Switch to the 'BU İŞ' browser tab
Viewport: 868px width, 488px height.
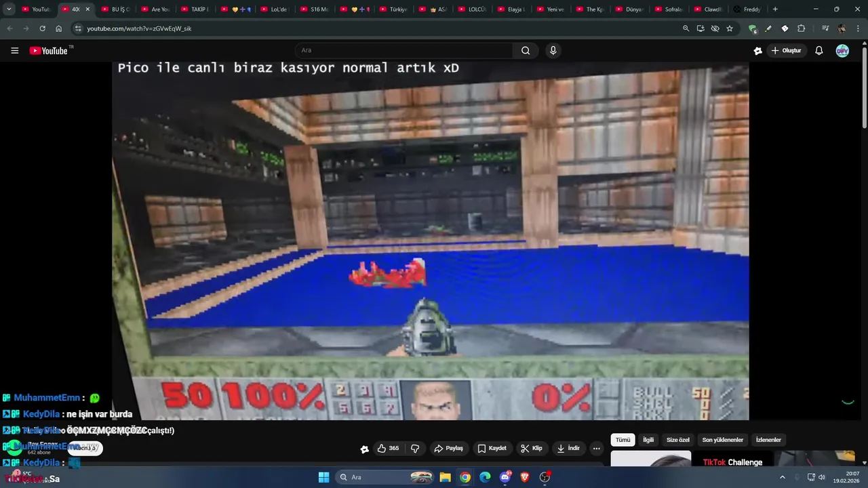pos(116,9)
